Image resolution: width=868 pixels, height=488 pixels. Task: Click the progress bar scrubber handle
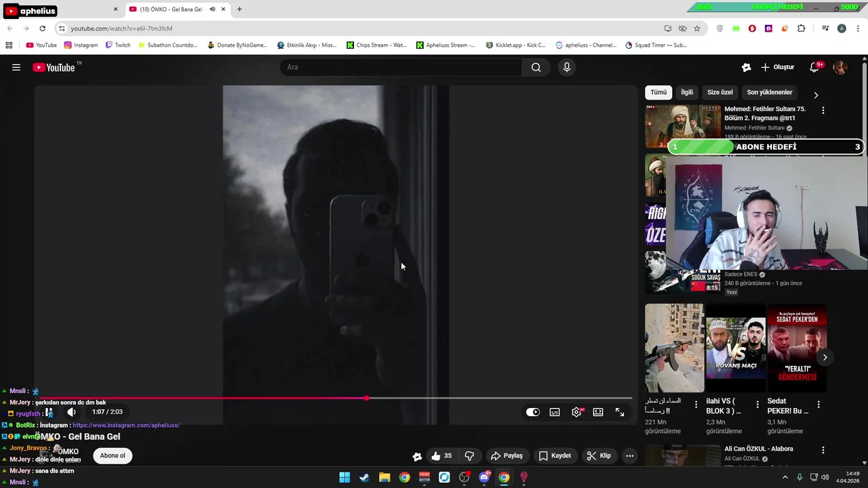tap(367, 398)
